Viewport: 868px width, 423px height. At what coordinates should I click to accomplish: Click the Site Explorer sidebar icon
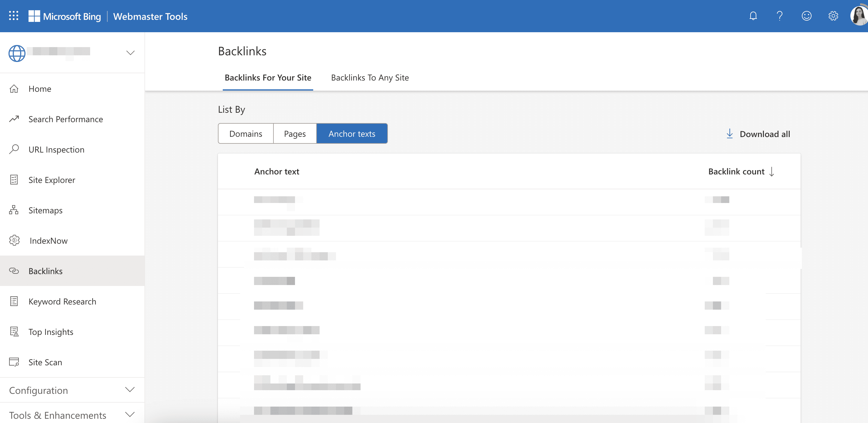14,179
